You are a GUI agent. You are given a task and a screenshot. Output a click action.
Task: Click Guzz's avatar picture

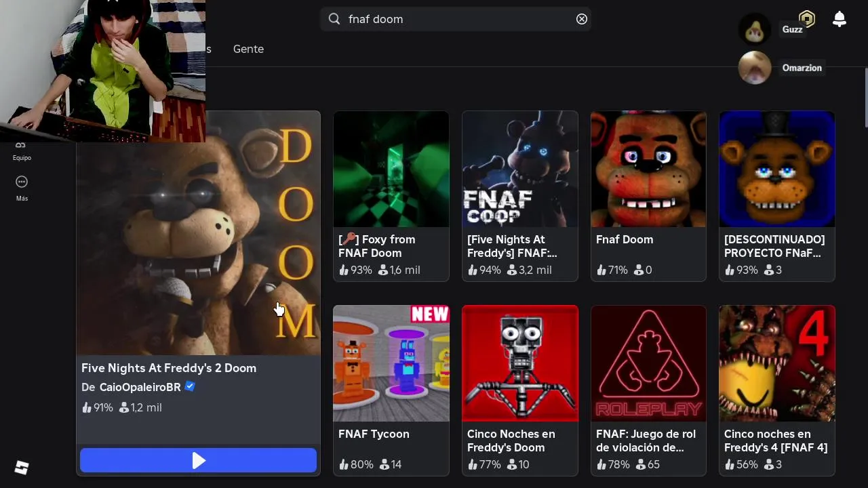pos(754,30)
